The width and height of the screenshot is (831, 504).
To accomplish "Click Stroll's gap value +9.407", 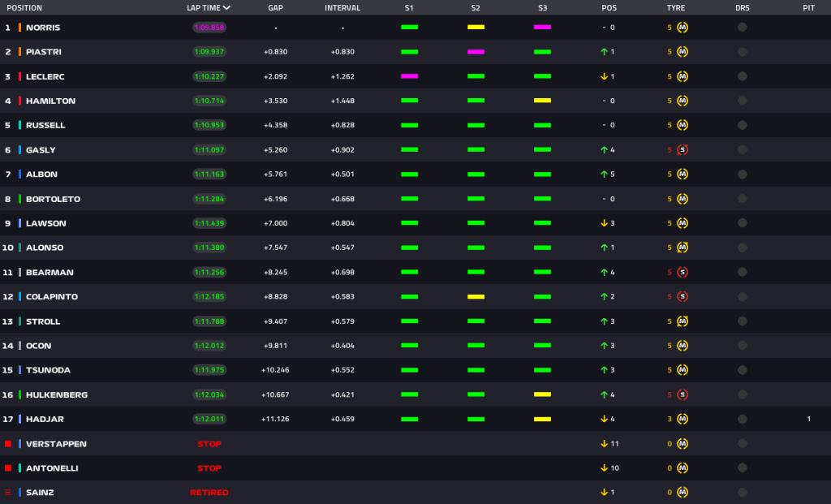I will tap(276, 321).
